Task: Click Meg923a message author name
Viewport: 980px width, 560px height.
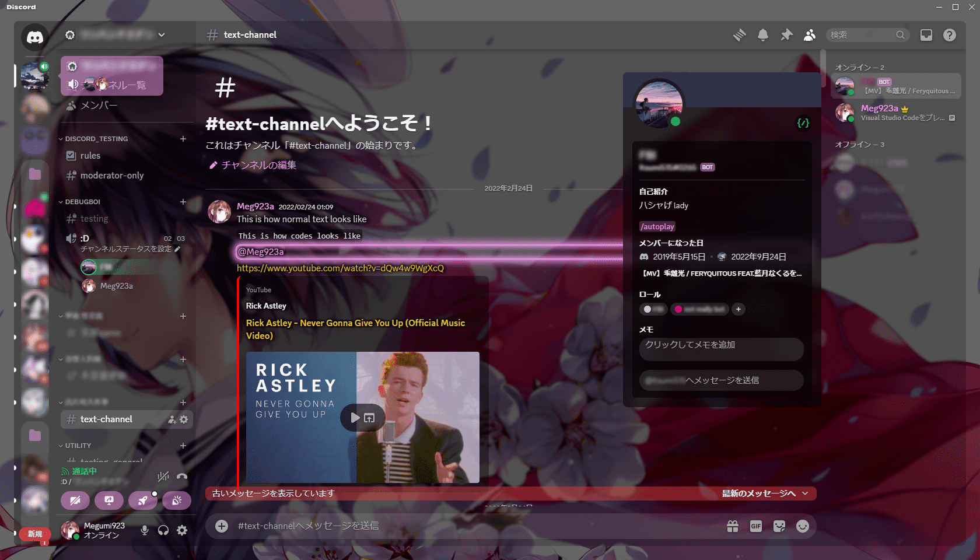Action: coord(256,206)
